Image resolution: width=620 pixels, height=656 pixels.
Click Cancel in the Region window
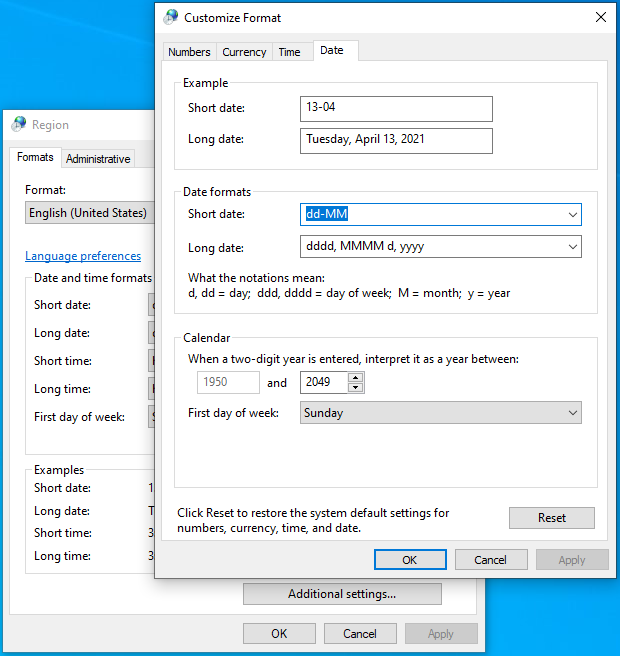pos(360,633)
